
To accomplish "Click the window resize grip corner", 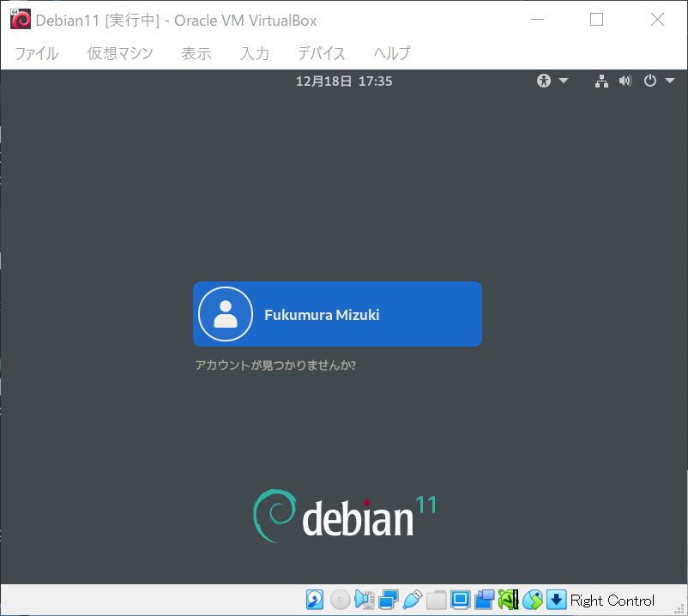I will pos(679,608).
